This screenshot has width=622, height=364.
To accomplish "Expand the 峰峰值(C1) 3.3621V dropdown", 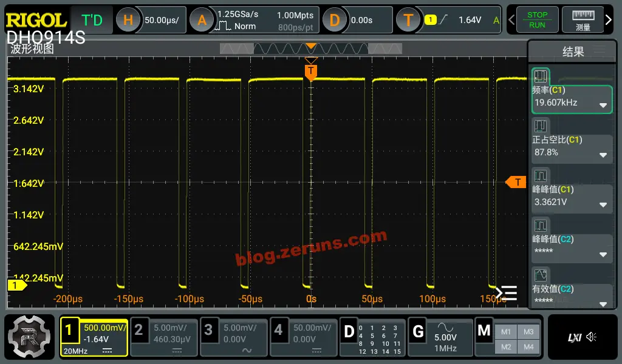I will (603, 205).
